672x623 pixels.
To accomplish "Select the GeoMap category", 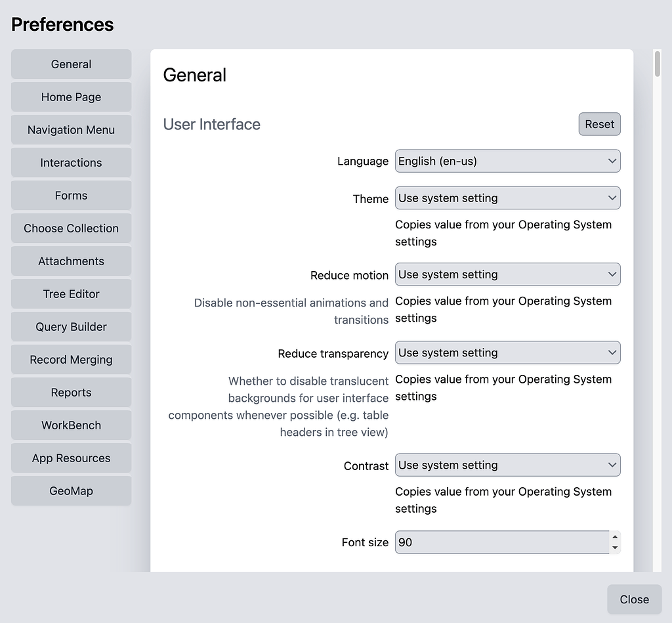I will 71,491.
